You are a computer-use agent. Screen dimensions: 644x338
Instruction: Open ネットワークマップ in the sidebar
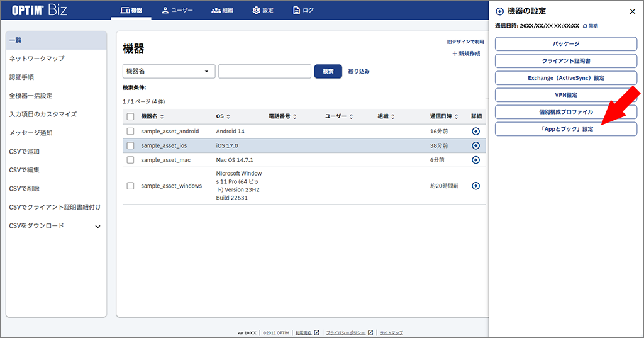point(56,59)
